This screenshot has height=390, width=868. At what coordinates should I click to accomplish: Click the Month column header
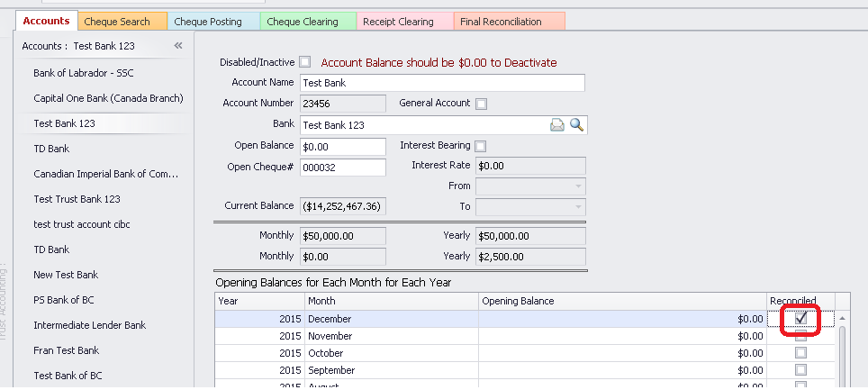pos(392,301)
